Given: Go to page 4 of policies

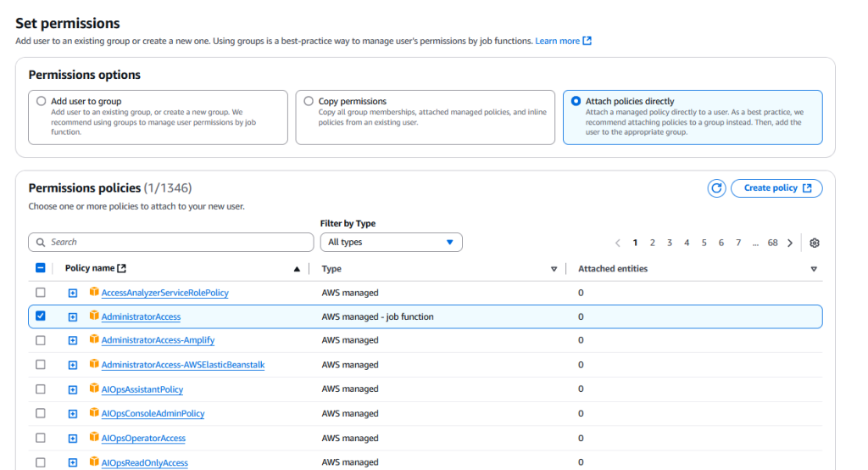Looking at the screenshot, I should click(687, 243).
